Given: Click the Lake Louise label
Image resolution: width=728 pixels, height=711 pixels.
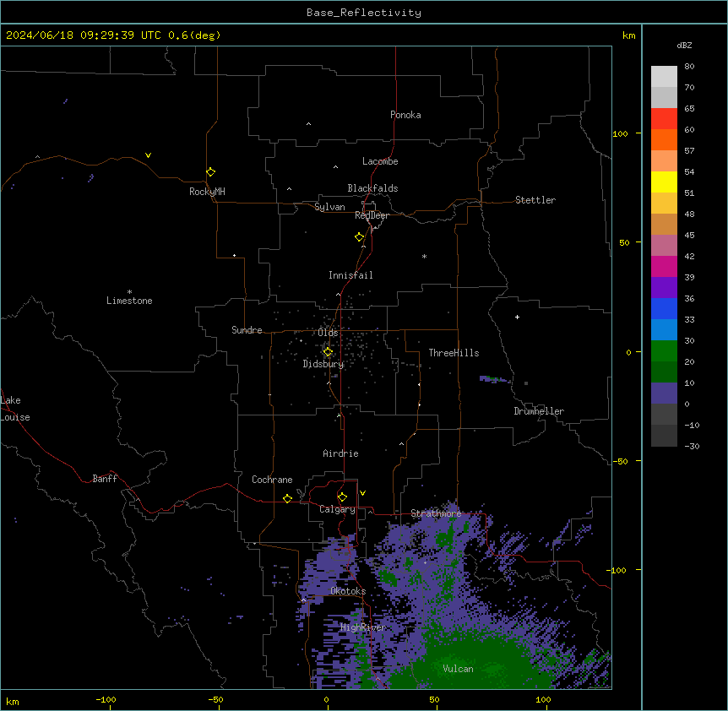Looking at the screenshot, I should [x=15, y=409].
